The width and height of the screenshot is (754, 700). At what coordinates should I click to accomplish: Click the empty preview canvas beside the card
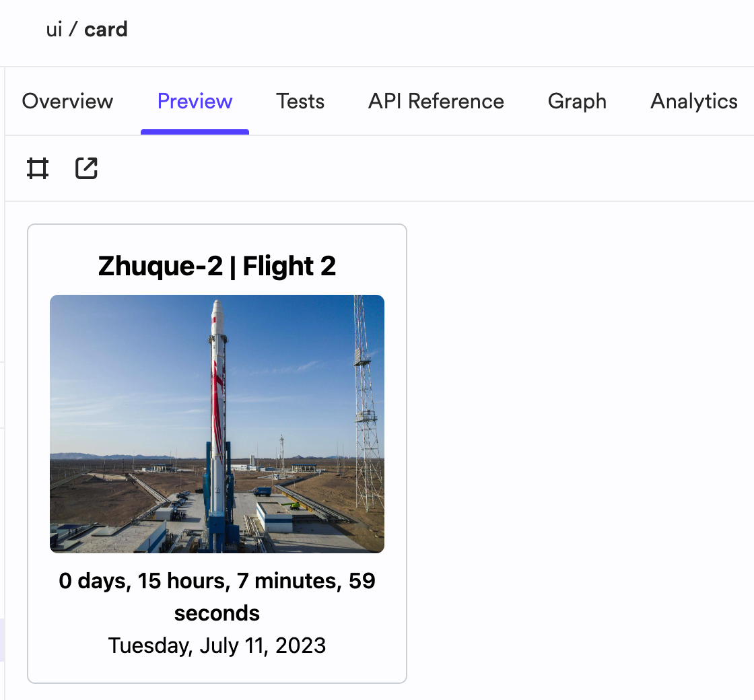577,452
